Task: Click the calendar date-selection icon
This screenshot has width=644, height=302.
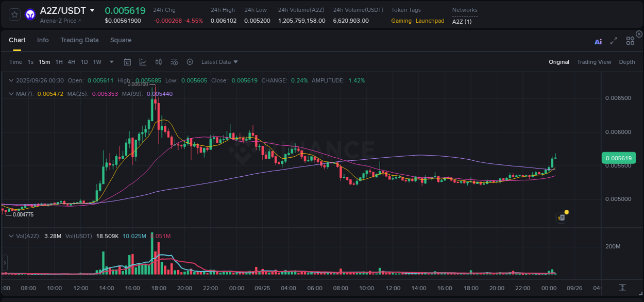Action: click(x=127, y=61)
